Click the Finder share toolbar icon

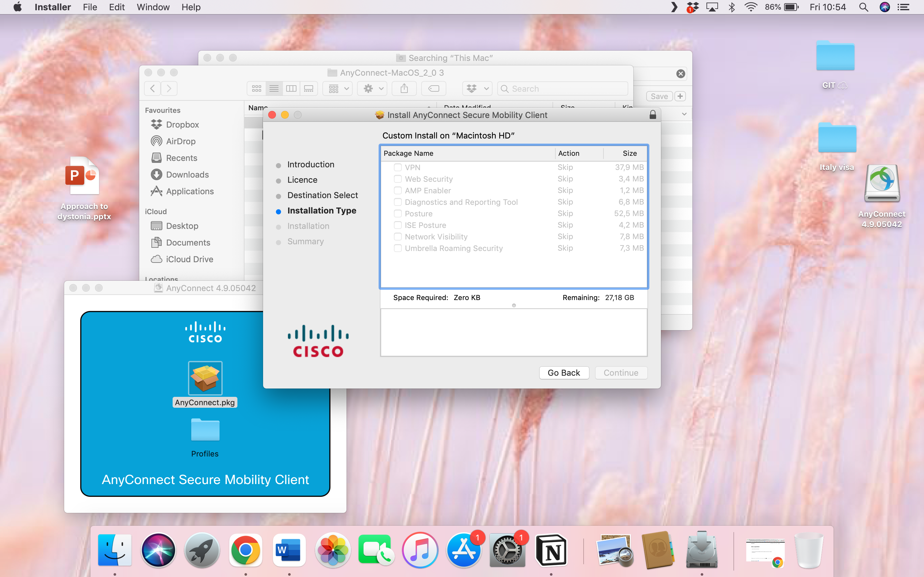(x=404, y=88)
